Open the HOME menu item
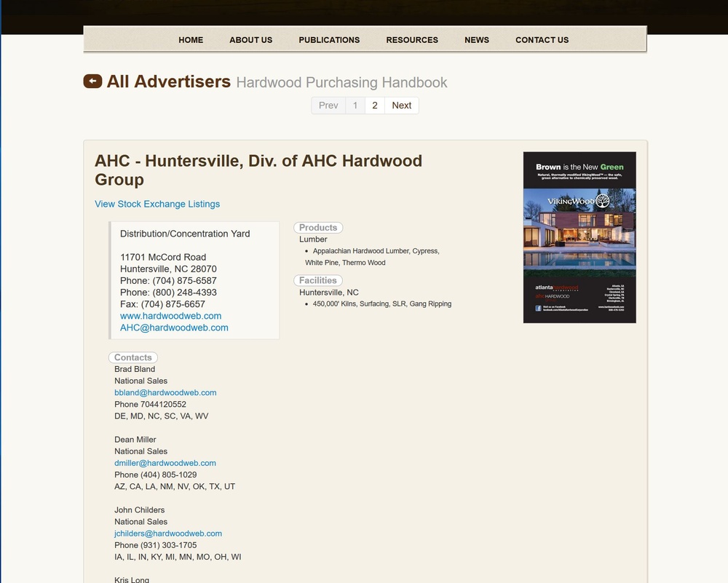 point(191,40)
